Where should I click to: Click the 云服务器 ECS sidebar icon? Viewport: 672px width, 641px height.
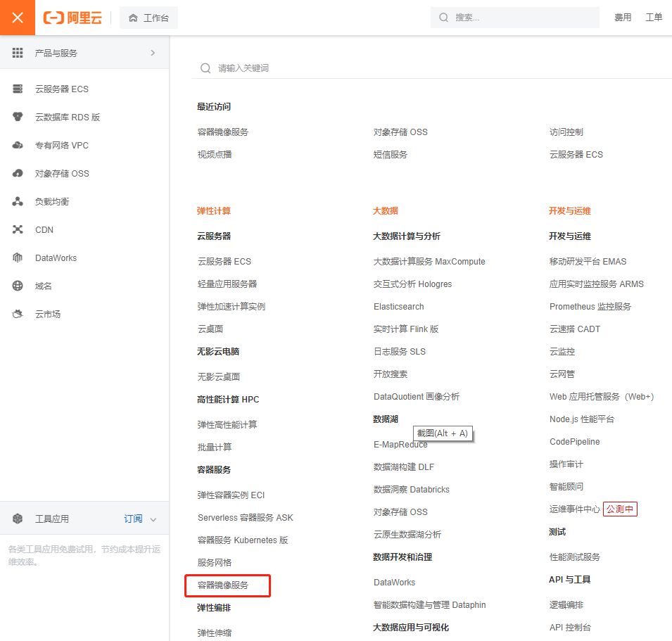[x=18, y=89]
